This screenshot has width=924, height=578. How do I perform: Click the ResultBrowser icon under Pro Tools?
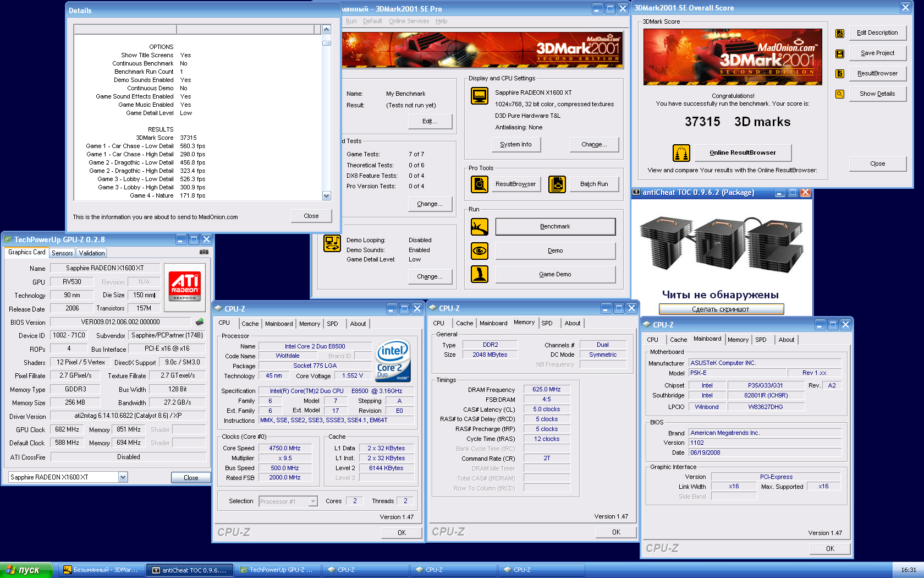pyautogui.click(x=480, y=184)
